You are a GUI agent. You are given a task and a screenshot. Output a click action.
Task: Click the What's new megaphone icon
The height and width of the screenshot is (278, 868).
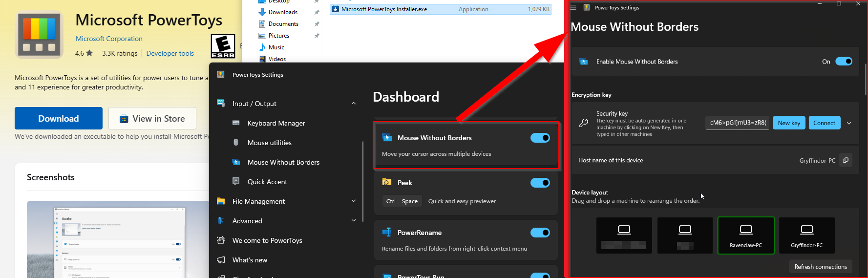tap(221, 259)
